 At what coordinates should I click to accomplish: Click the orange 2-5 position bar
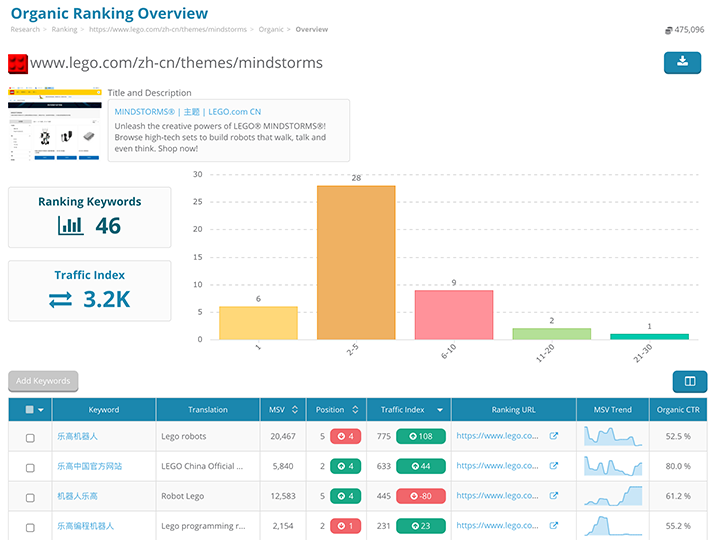(x=355, y=262)
